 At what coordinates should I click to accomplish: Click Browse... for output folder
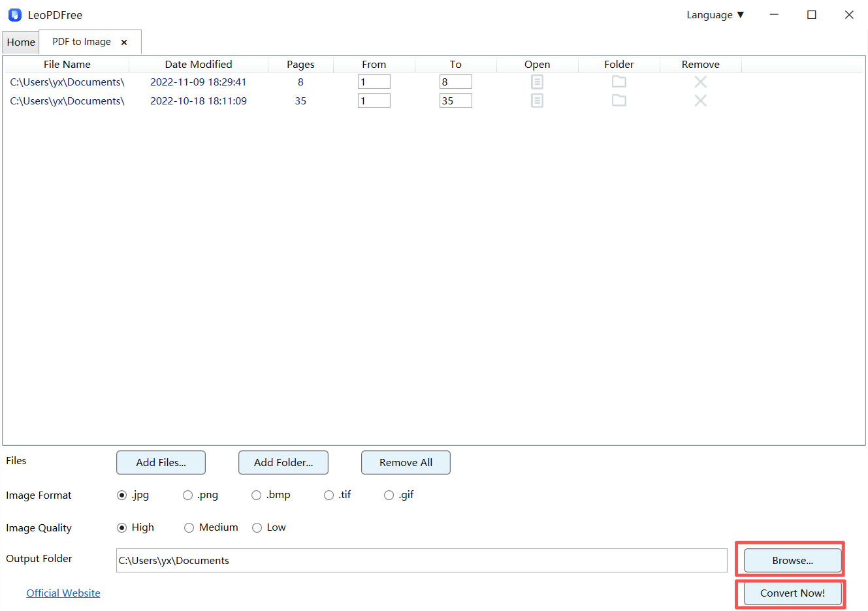point(793,561)
